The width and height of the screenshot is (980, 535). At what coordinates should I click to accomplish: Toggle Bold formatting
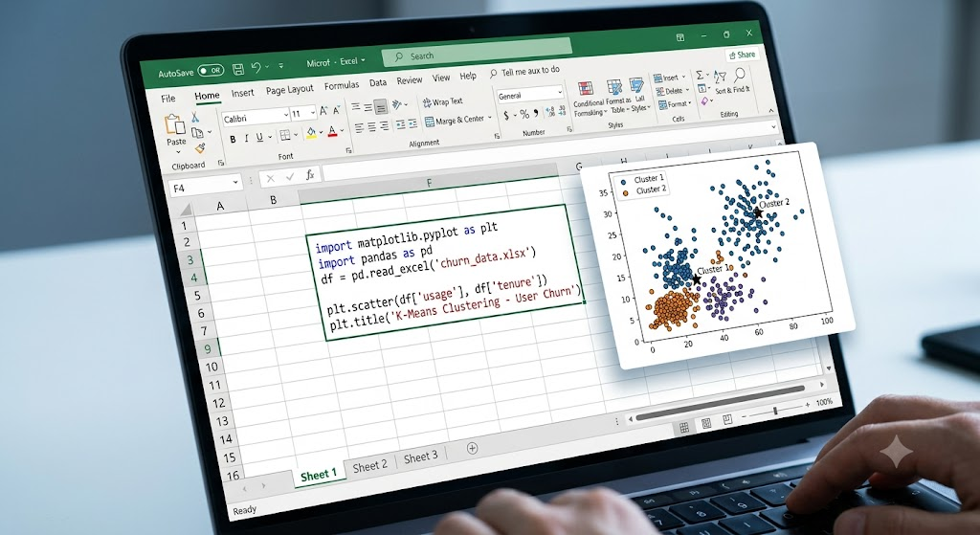(x=233, y=140)
